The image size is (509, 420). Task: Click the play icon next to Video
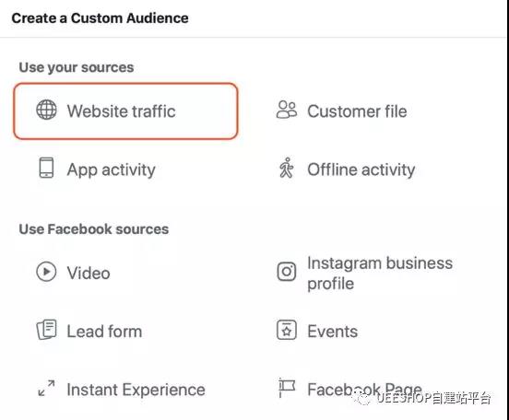click(46, 272)
